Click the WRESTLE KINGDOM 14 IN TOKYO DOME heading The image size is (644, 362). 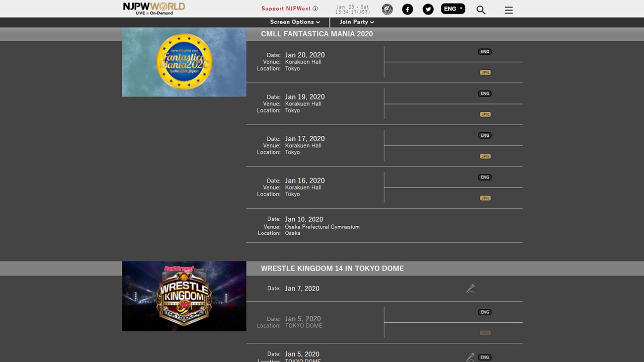333,268
